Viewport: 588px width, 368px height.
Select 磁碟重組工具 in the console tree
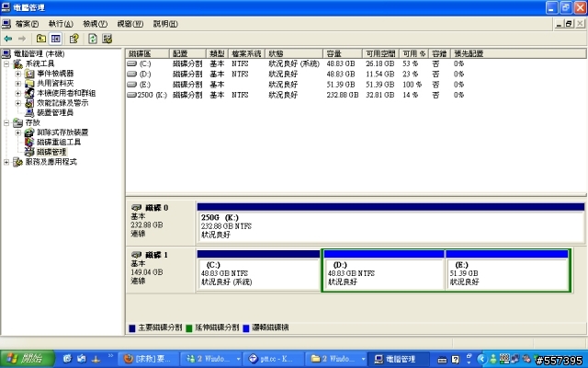tap(59, 143)
